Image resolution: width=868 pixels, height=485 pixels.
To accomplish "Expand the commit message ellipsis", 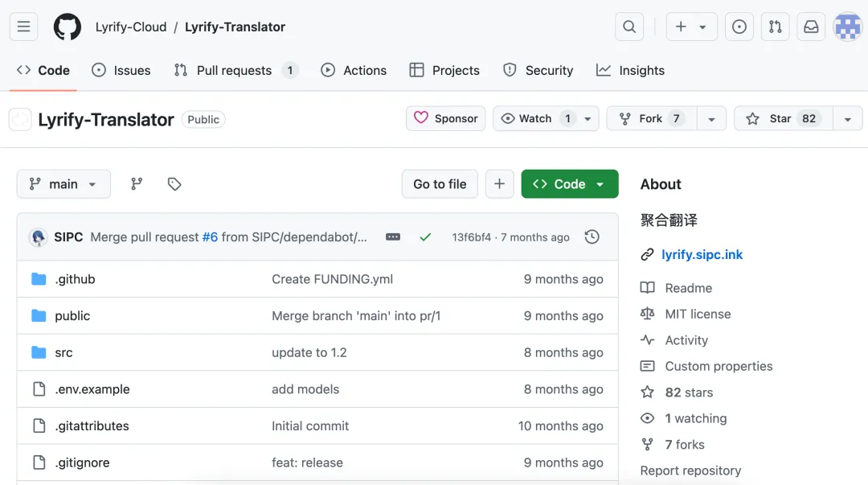I will (x=393, y=237).
